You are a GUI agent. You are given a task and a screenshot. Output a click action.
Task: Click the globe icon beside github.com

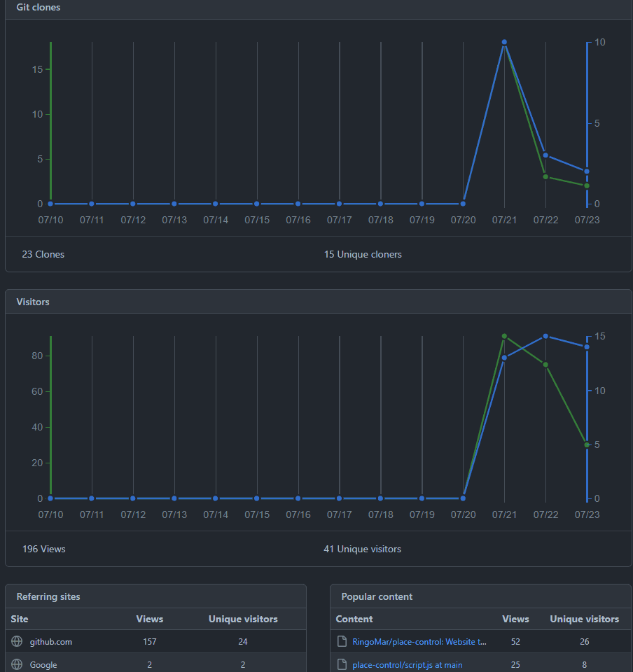(18, 641)
